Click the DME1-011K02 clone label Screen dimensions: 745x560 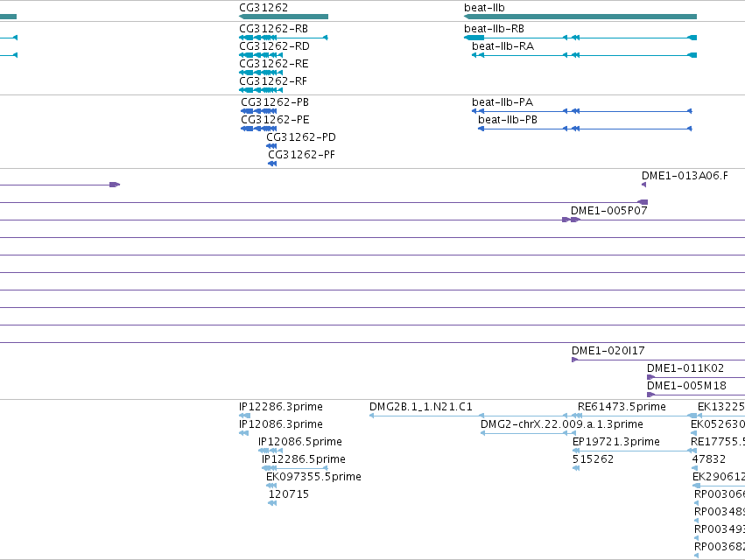[685, 368]
